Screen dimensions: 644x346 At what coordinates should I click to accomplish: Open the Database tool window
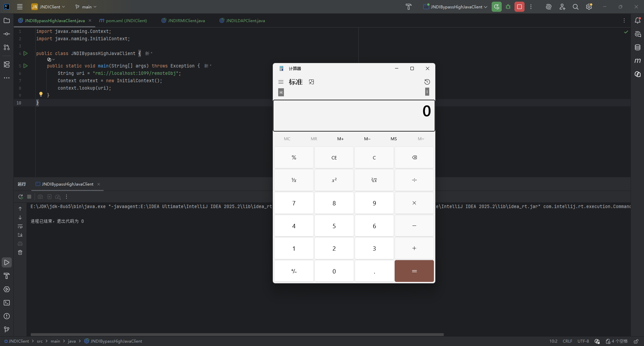pos(638,47)
